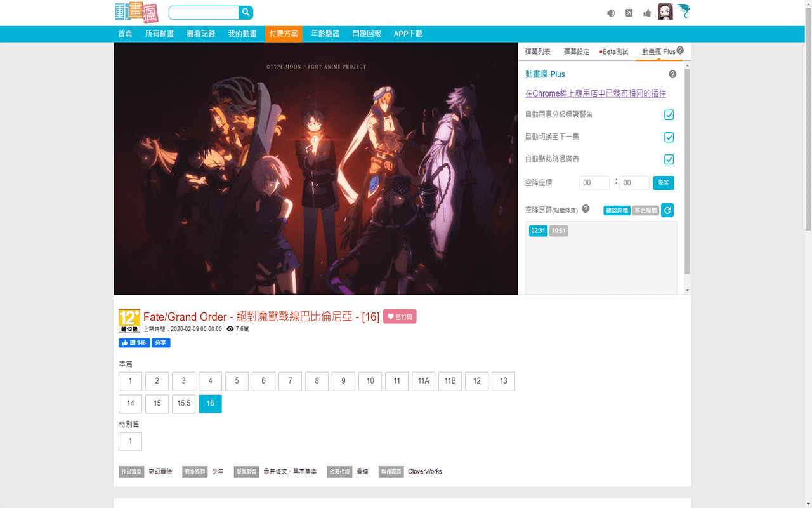
Task: Uncheck 自動同意分級標識警告 checkbox
Action: [669, 115]
